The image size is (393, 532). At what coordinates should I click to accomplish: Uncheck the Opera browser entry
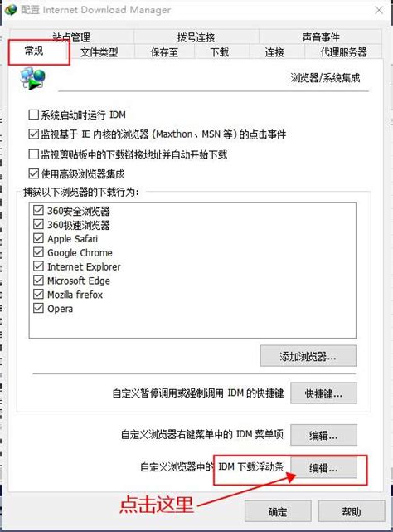coord(39,308)
